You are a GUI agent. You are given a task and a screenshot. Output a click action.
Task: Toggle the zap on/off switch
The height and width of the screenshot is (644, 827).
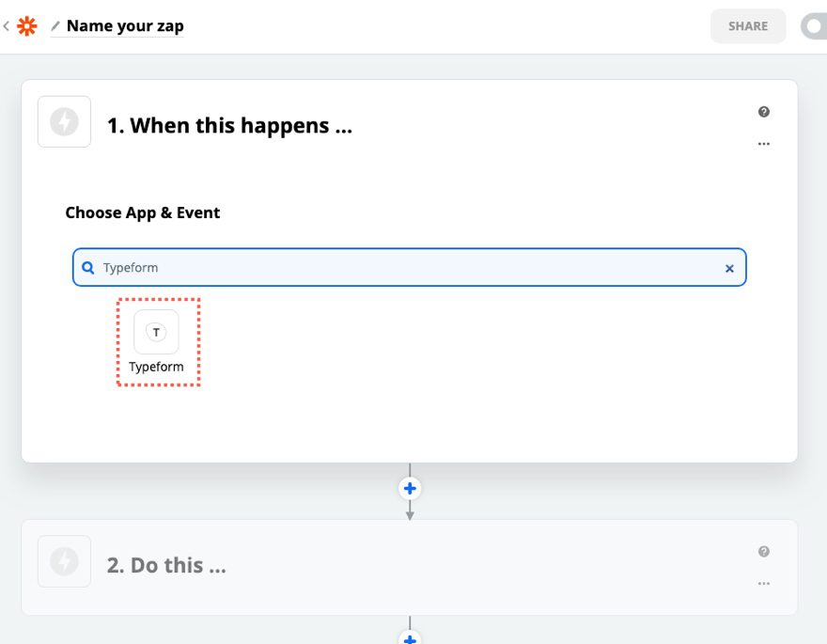point(814,26)
